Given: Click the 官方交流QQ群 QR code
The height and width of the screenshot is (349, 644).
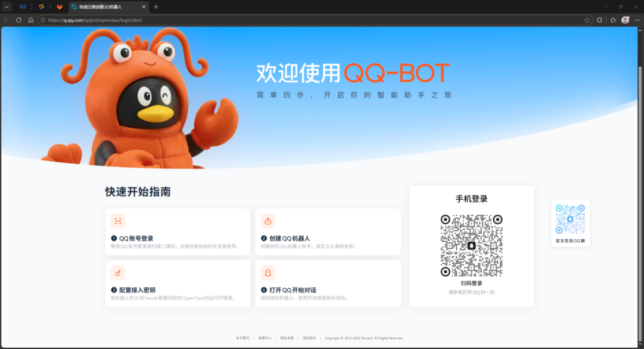Looking at the screenshot, I should tap(570, 219).
